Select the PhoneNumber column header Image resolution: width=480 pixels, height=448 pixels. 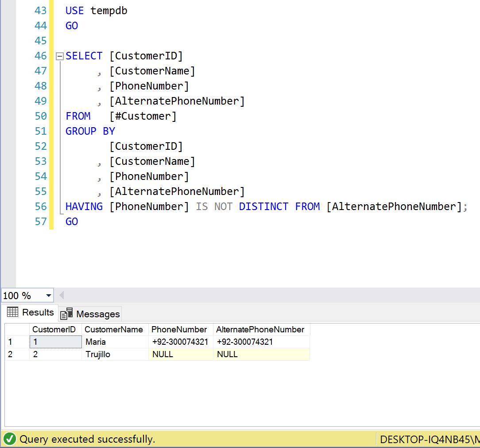pyautogui.click(x=179, y=329)
